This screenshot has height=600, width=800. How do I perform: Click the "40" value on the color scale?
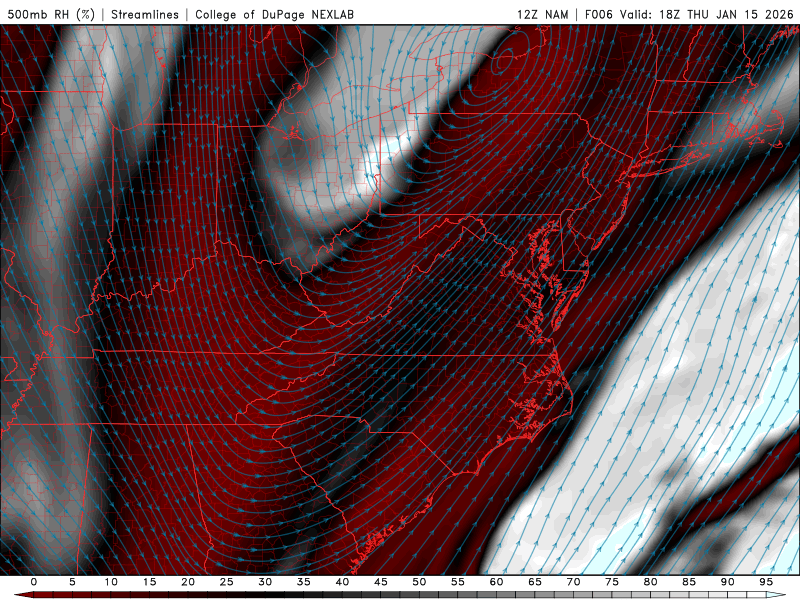(x=342, y=582)
